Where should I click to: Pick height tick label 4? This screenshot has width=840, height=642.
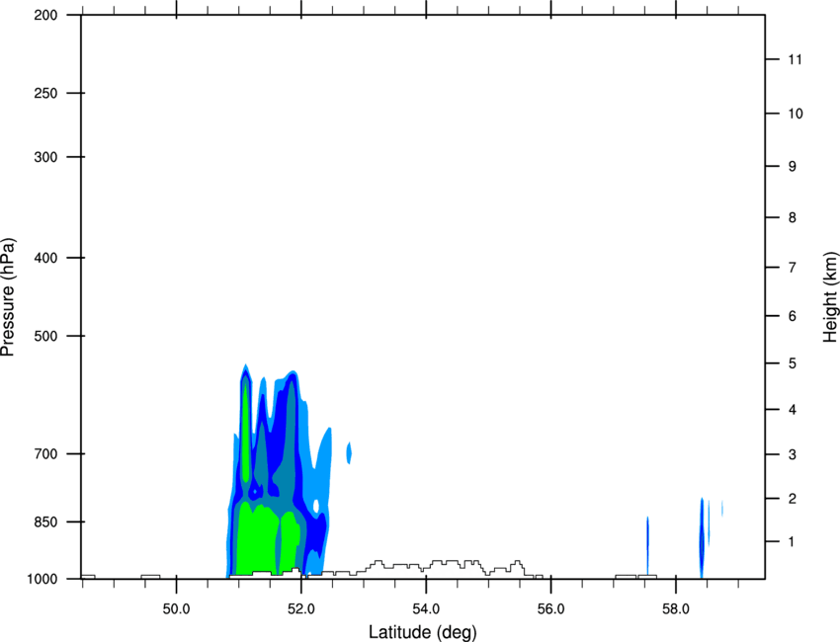pyautogui.click(x=793, y=410)
